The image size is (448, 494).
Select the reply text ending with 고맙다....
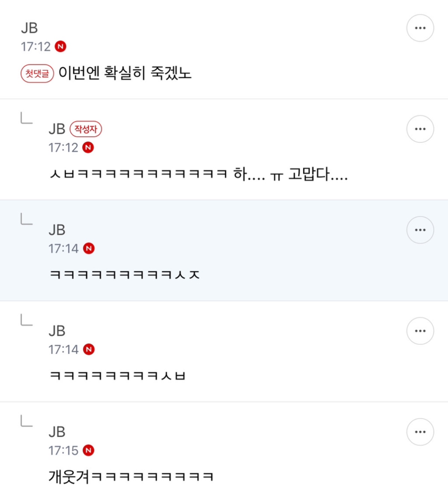click(x=199, y=174)
